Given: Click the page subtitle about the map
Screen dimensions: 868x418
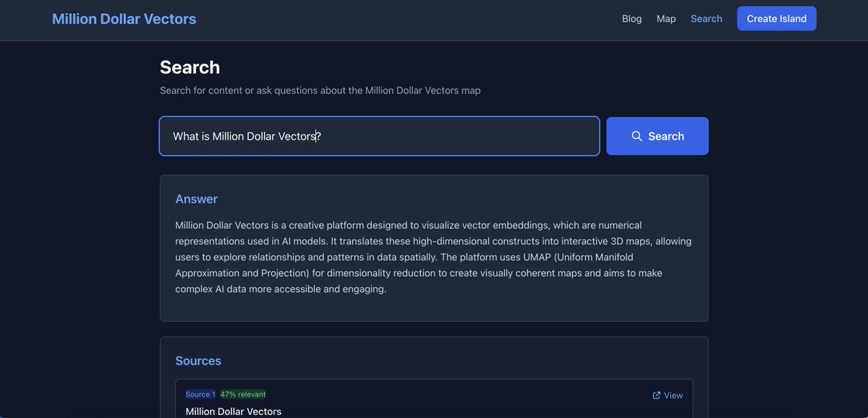Looking at the screenshot, I should (x=320, y=90).
